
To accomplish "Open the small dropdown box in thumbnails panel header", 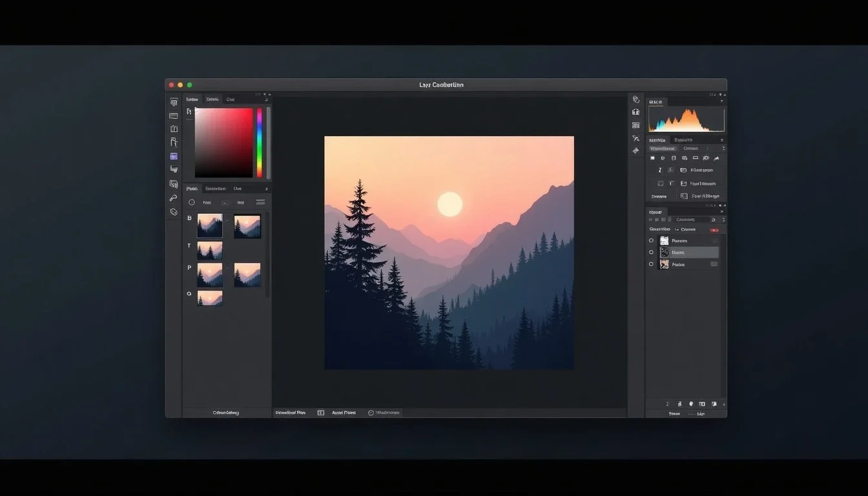I will tap(224, 202).
